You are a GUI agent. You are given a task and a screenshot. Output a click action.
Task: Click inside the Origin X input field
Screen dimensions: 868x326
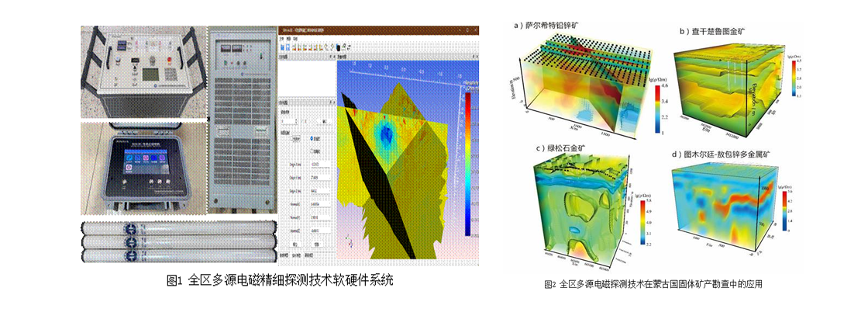(319, 165)
